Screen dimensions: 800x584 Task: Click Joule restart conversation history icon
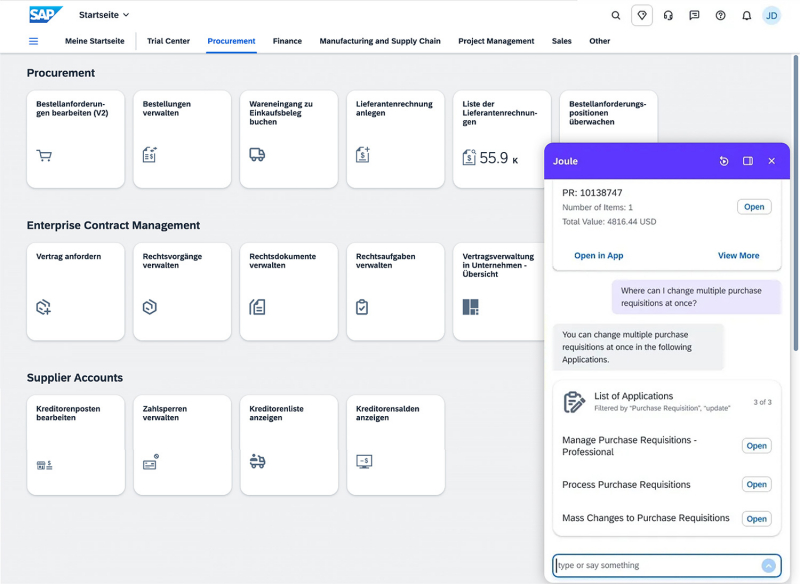[x=724, y=161]
